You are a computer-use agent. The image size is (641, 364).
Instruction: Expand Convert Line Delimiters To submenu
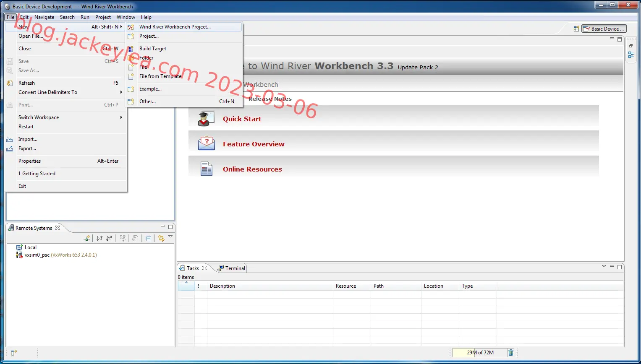[65, 92]
